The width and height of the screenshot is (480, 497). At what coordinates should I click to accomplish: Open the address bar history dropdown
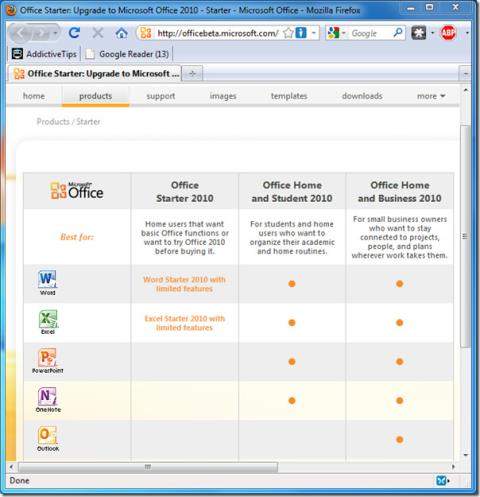(x=314, y=33)
